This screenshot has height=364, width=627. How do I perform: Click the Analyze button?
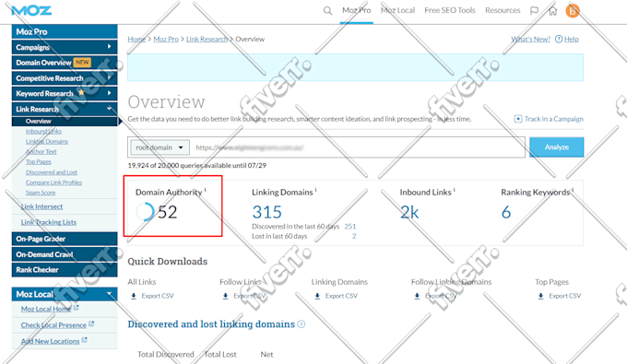[557, 147]
